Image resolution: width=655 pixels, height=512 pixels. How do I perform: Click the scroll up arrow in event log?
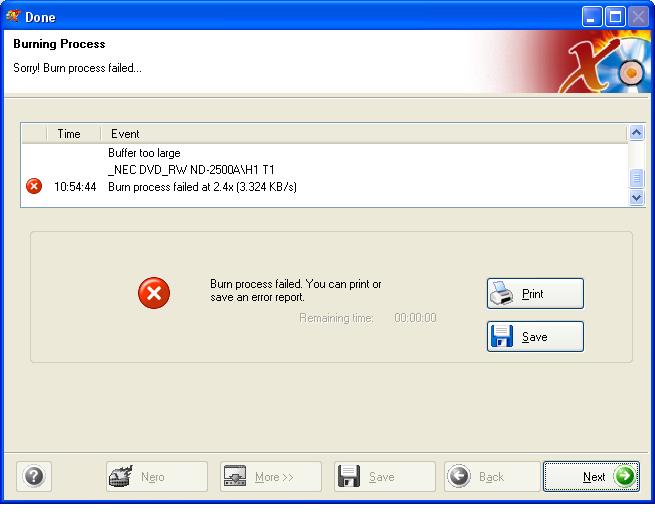tap(636, 133)
